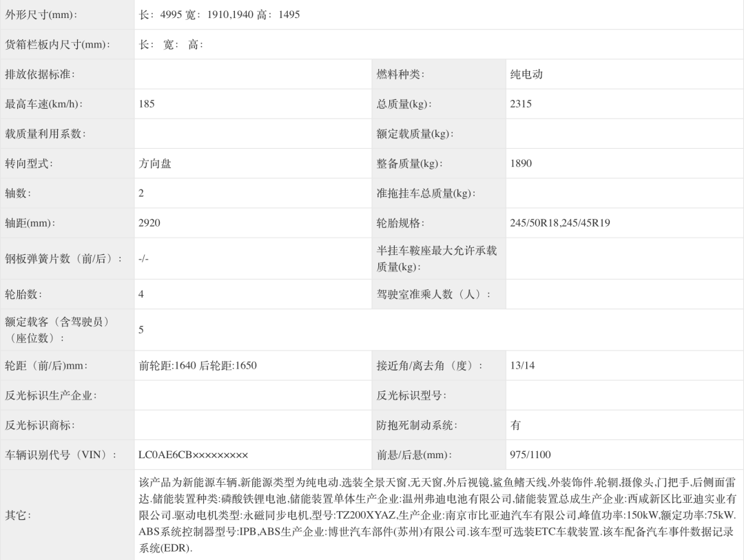The width and height of the screenshot is (744, 560).
Task: Click the leaf spring count value -/-
Action: pyautogui.click(x=143, y=258)
